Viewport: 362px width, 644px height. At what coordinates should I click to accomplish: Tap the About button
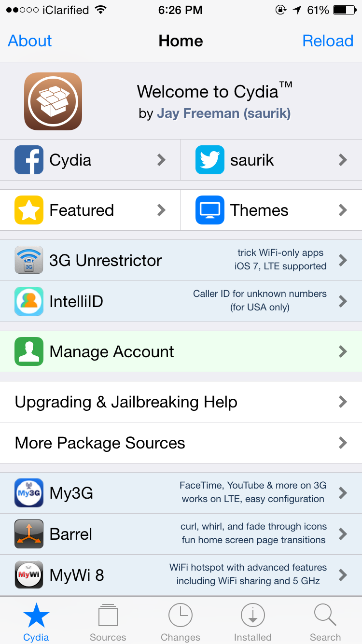pos(30,41)
